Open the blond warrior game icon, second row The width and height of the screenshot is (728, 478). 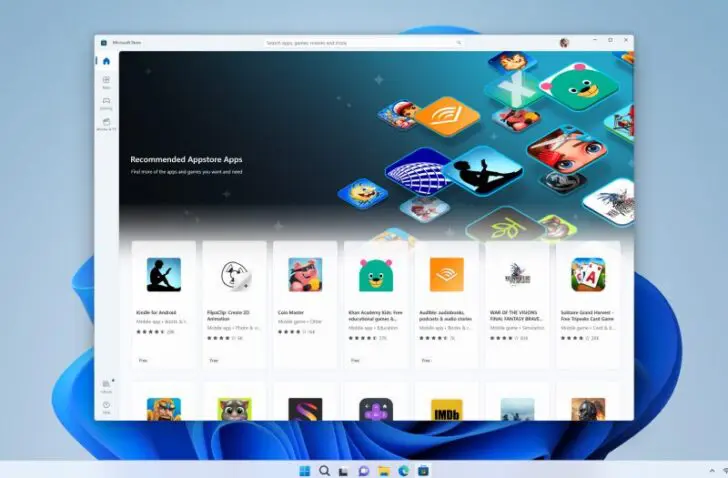(163, 409)
